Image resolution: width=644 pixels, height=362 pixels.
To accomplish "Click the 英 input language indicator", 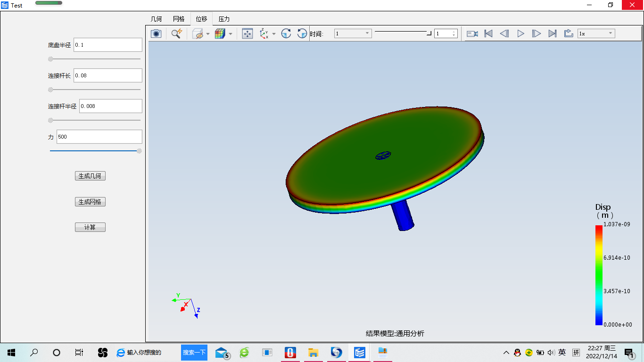I will point(562,352).
